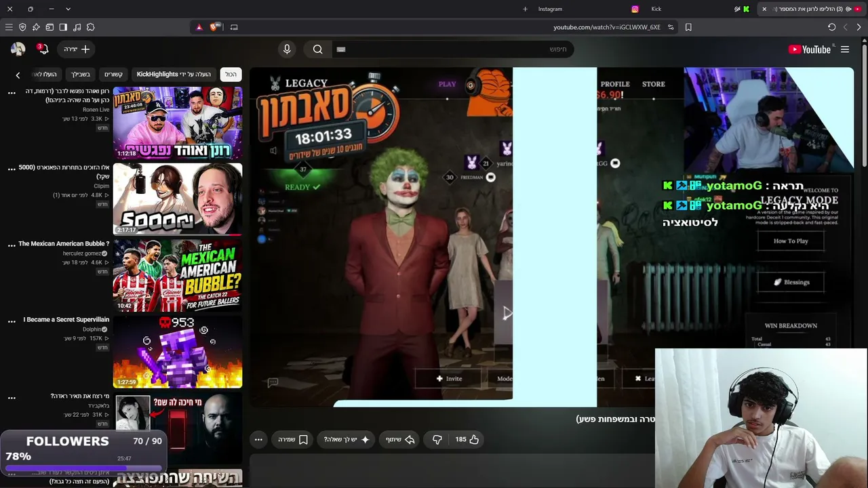The width and height of the screenshot is (868, 488).
Task: Open the Brave Wallet toolbar icon
Action: [x=50, y=27]
